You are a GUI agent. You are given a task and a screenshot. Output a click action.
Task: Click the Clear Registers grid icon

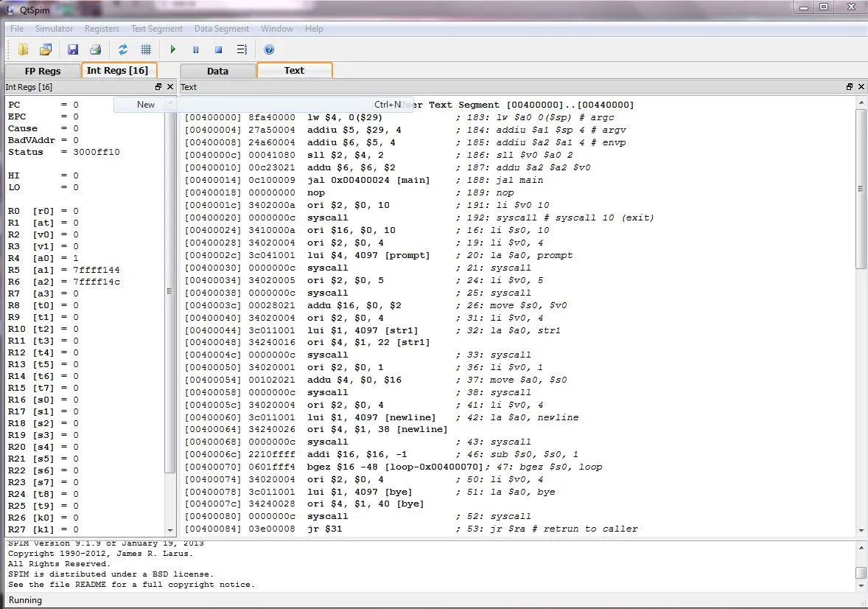tap(146, 49)
